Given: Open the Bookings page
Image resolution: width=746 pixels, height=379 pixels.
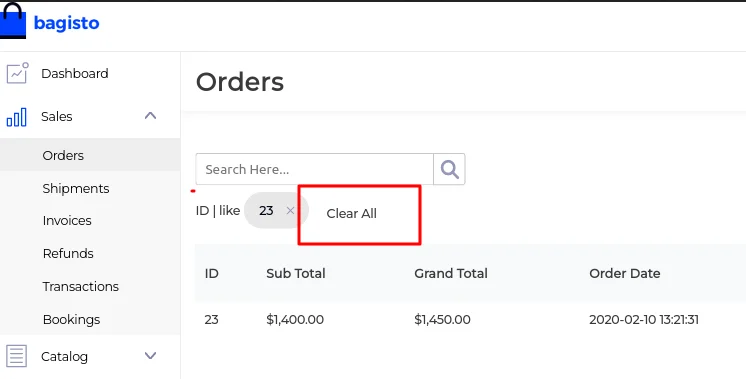Looking at the screenshot, I should click(71, 319).
